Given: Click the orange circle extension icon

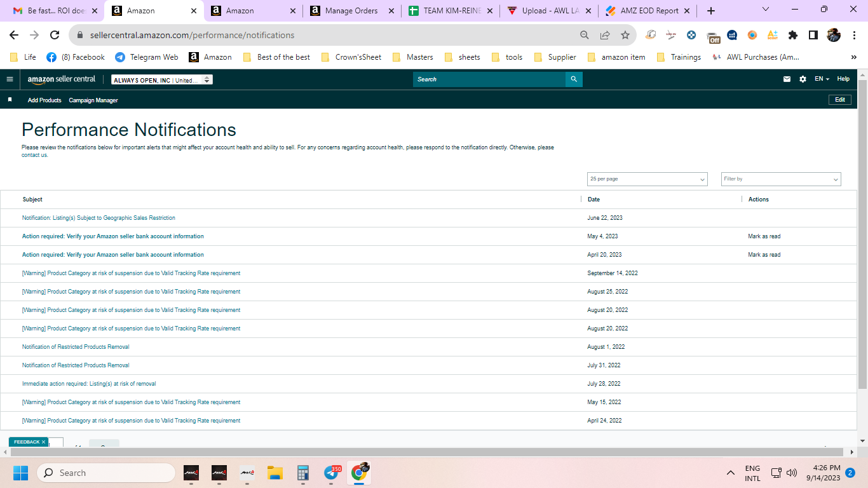Looking at the screenshot, I should pyautogui.click(x=752, y=35).
